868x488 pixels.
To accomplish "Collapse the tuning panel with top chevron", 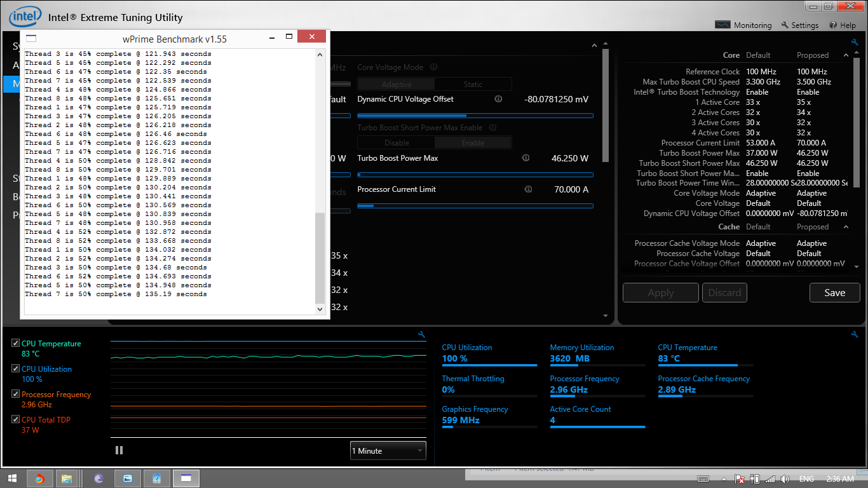I will coord(594,46).
